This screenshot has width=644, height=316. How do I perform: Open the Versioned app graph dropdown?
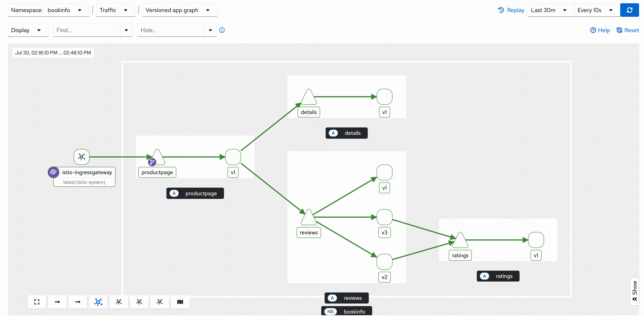pyautogui.click(x=180, y=10)
